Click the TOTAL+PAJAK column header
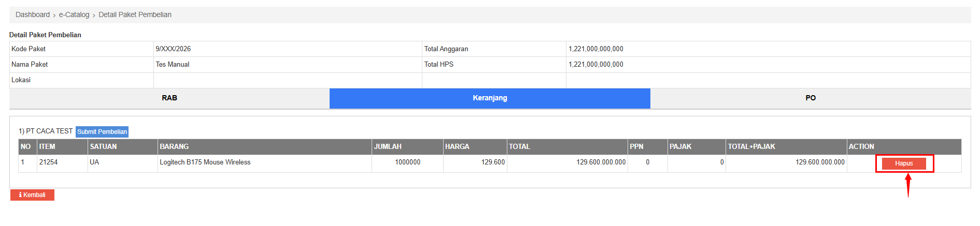 pyautogui.click(x=751, y=147)
